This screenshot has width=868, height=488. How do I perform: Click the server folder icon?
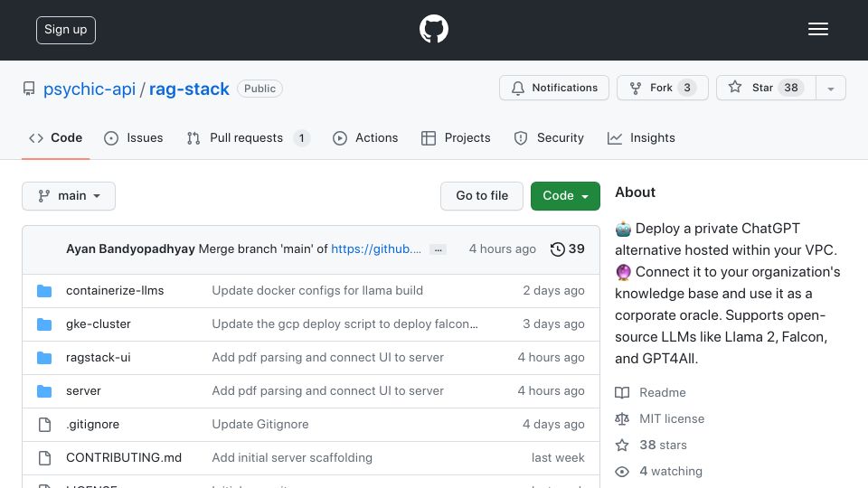tap(44, 391)
